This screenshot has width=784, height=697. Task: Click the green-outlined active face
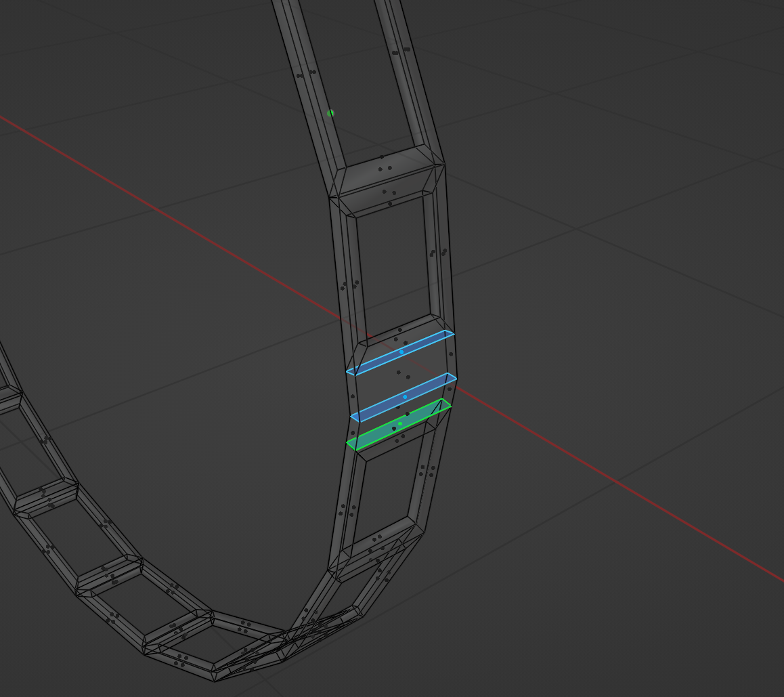click(379, 434)
